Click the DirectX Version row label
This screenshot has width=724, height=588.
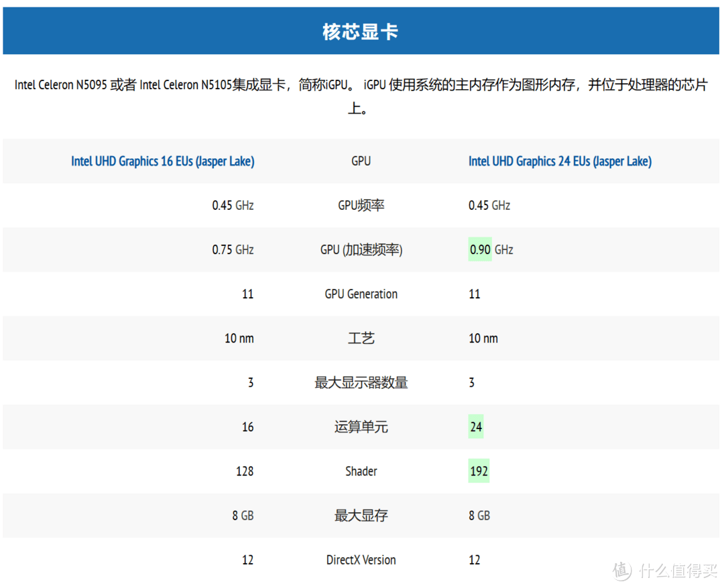pyautogui.click(x=361, y=560)
